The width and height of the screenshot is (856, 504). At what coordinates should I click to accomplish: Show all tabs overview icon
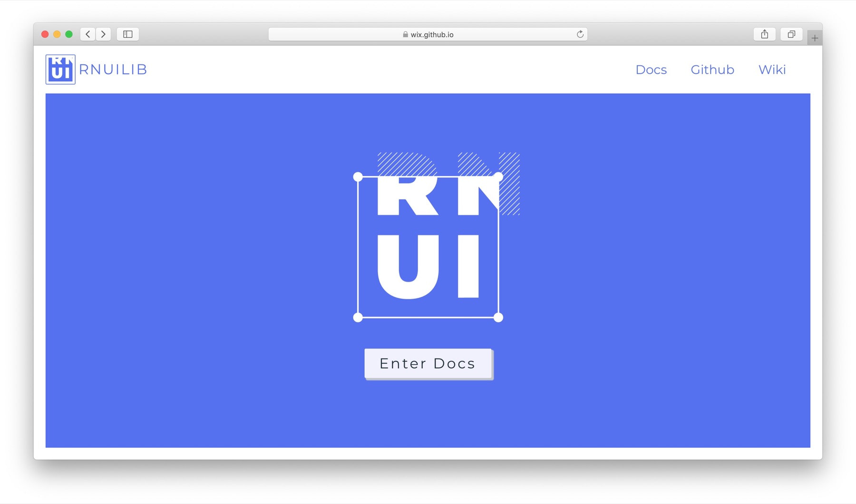791,34
